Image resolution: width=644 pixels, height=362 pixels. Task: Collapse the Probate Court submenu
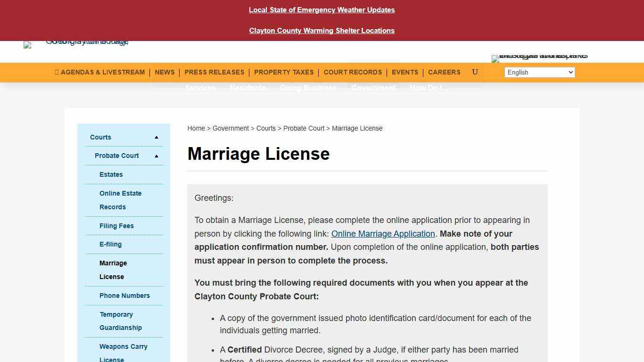tap(156, 156)
